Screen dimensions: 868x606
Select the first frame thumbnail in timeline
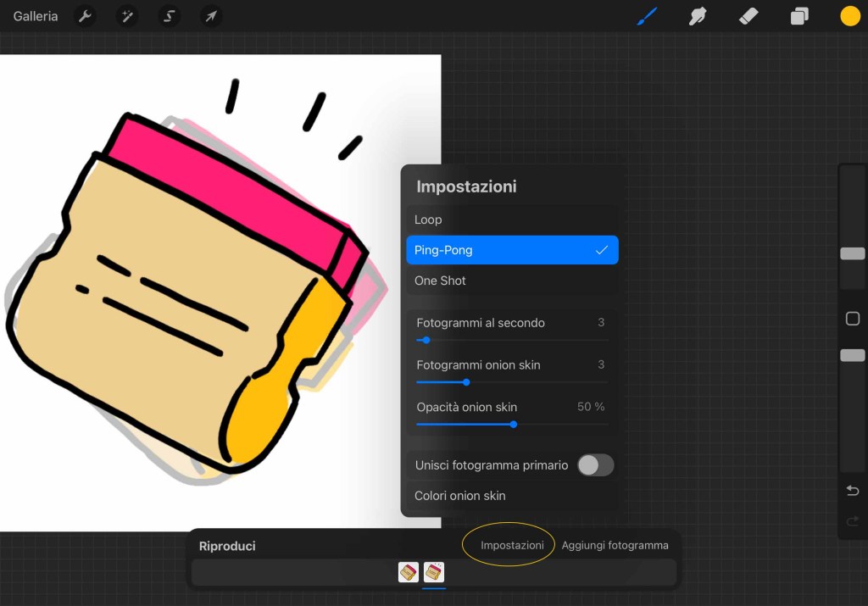point(409,573)
